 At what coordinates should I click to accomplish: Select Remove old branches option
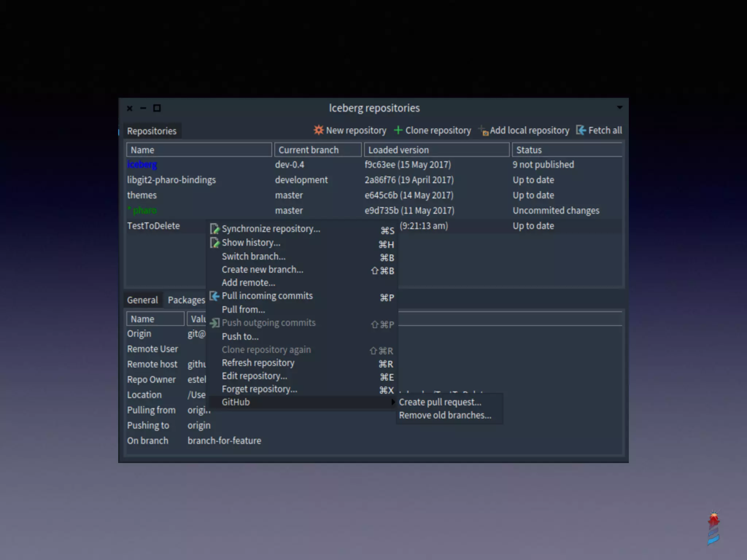tap(445, 415)
